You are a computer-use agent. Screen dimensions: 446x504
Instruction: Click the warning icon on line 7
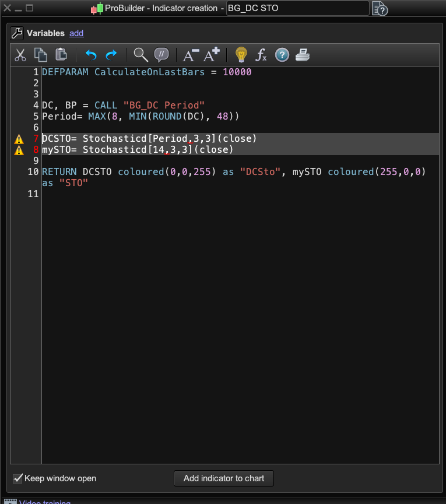(19, 139)
